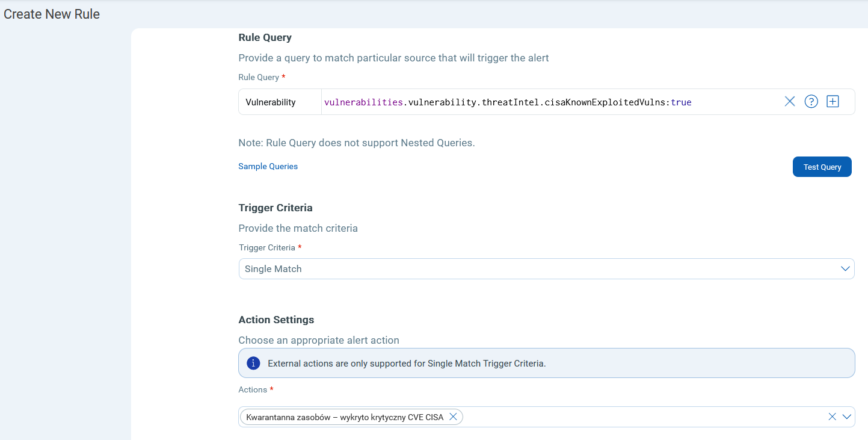
Task: Open the query help question mark icon
Action: click(811, 102)
